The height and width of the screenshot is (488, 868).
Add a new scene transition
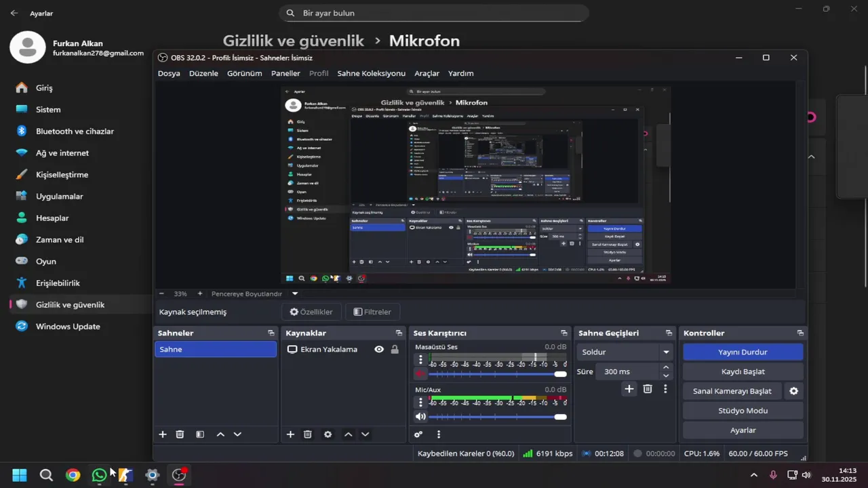pyautogui.click(x=629, y=388)
